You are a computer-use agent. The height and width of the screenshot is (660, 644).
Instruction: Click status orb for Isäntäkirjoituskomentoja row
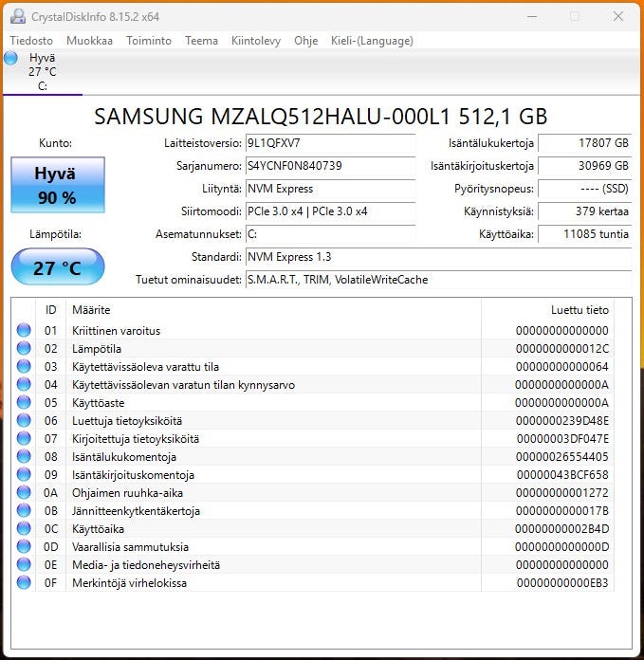click(x=24, y=474)
